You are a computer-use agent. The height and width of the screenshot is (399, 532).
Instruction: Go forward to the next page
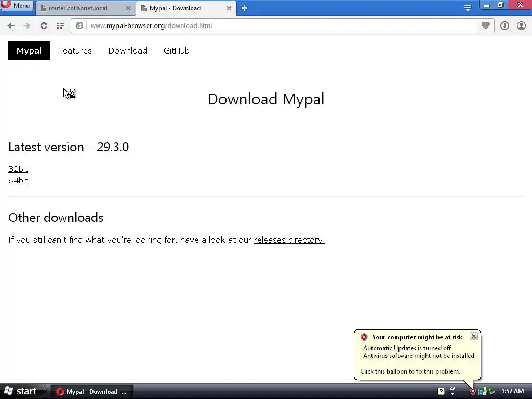27,26
